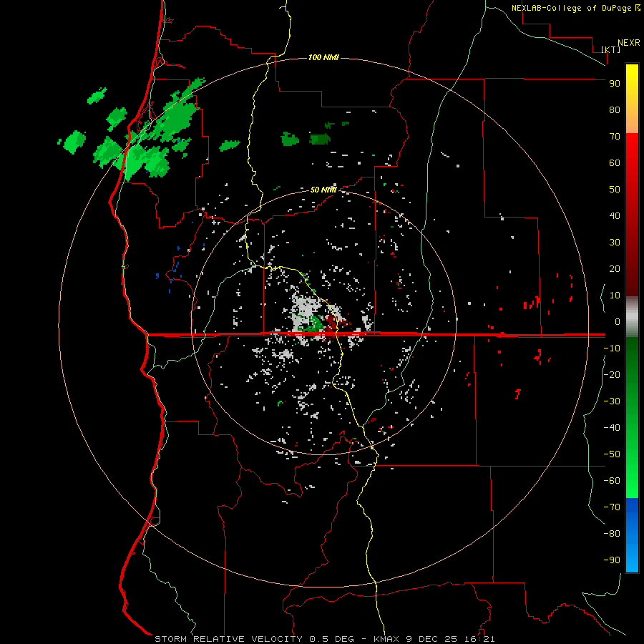Click the 0 value on the velocity scale

click(618, 322)
